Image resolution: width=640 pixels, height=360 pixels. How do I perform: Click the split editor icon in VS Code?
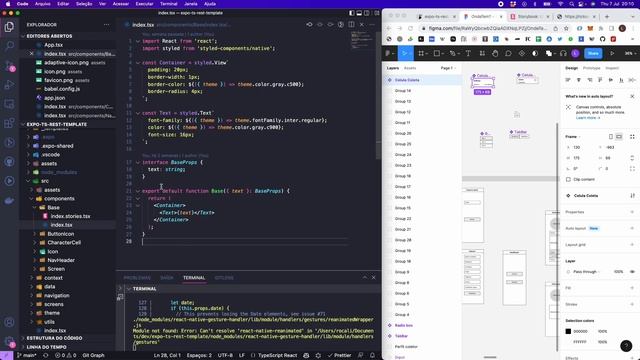click(x=351, y=24)
